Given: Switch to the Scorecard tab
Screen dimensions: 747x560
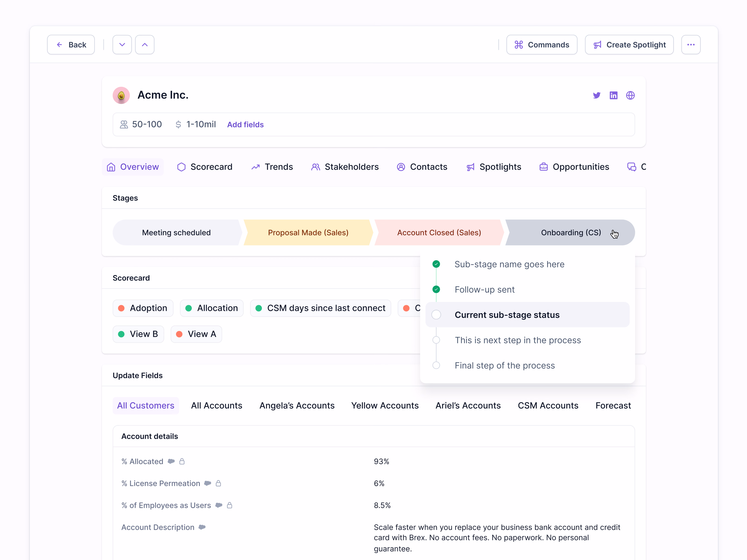Looking at the screenshot, I should 205,167.
